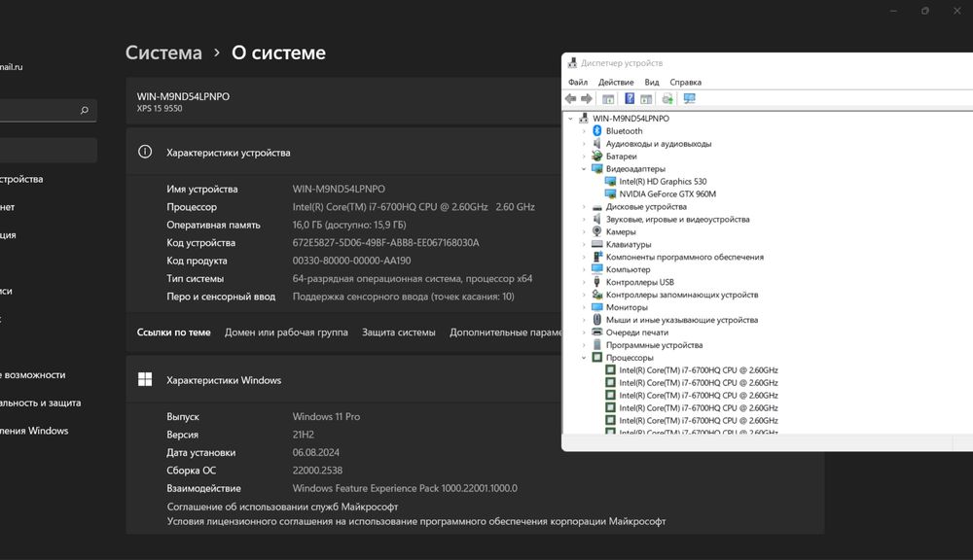Open Домен или рабочая группа link
The height and width of the screenshot is (560, 973).
(x=286, y=332)
